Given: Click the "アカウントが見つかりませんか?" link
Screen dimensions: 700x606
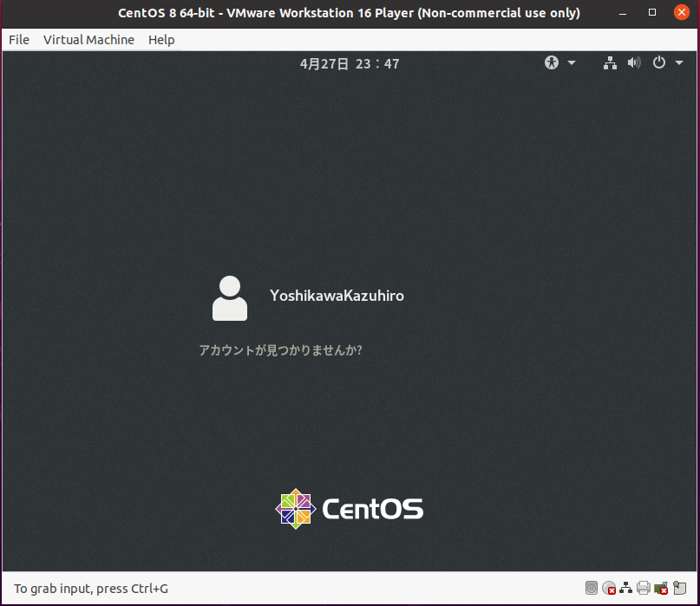Looking at the screenshot, I should tap(280, 350).
